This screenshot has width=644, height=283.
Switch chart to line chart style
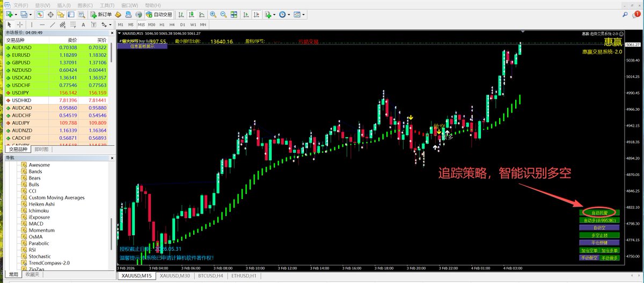pyautogui.click(x=202, y=14)
